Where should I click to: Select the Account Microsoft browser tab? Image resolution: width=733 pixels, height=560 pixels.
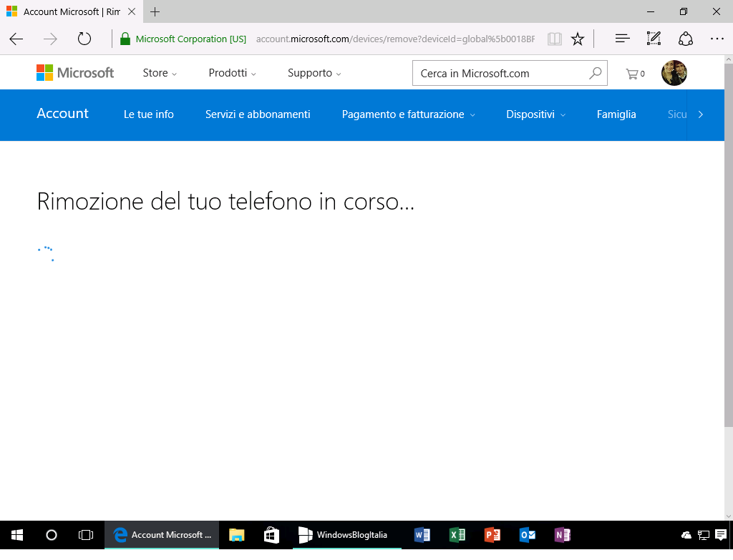[x=70, y=11]
